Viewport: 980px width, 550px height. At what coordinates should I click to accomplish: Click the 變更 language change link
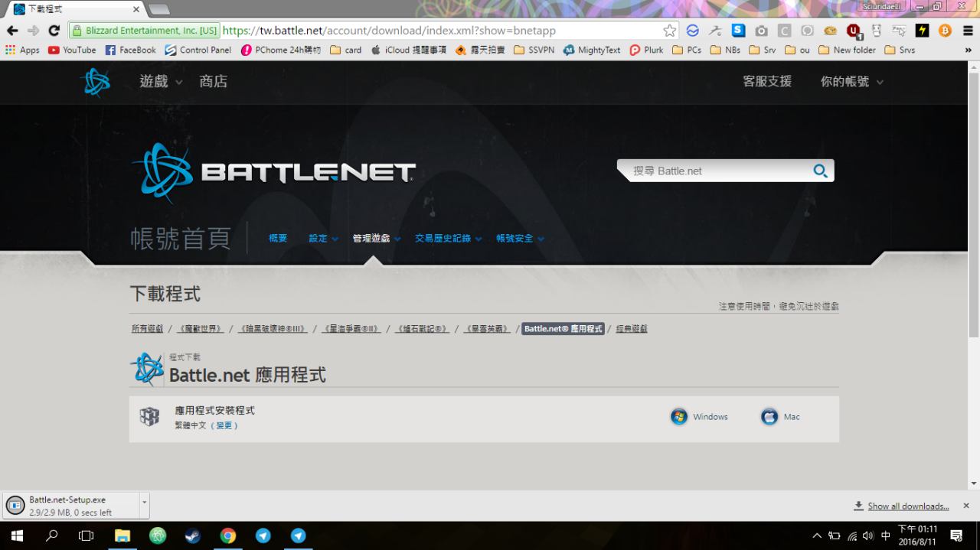point(224,425)
